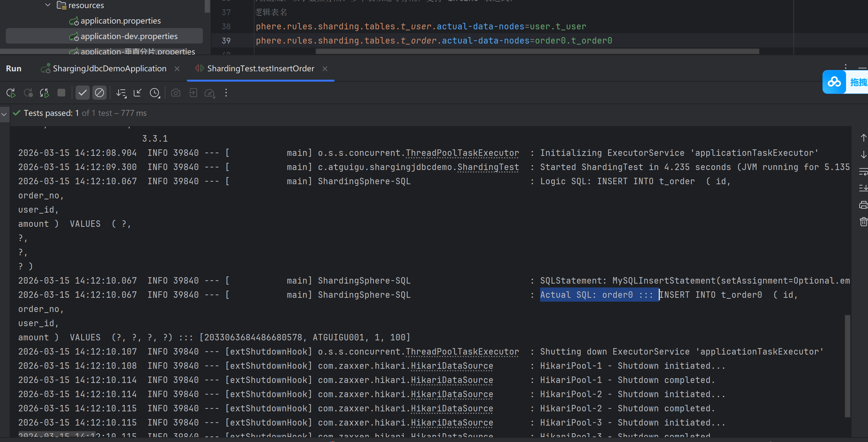This screenshot has width=868, height=442.
Task: Click the Sort tests icon
Action: click(x=121, y=93)
